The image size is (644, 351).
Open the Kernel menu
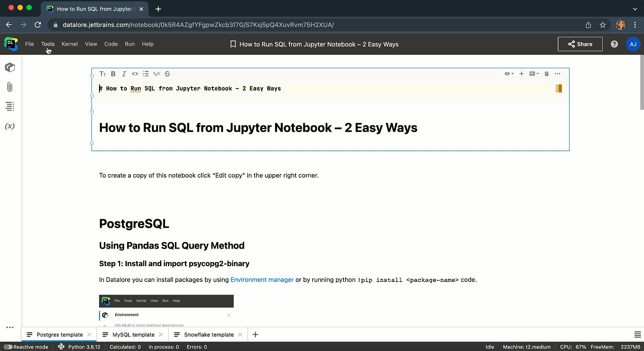click(69, 44)
